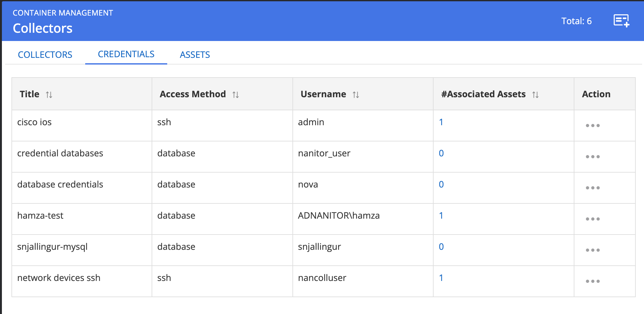Click the database credentials title cell
Screen dimensions: 644x314
tap(60, 184)
